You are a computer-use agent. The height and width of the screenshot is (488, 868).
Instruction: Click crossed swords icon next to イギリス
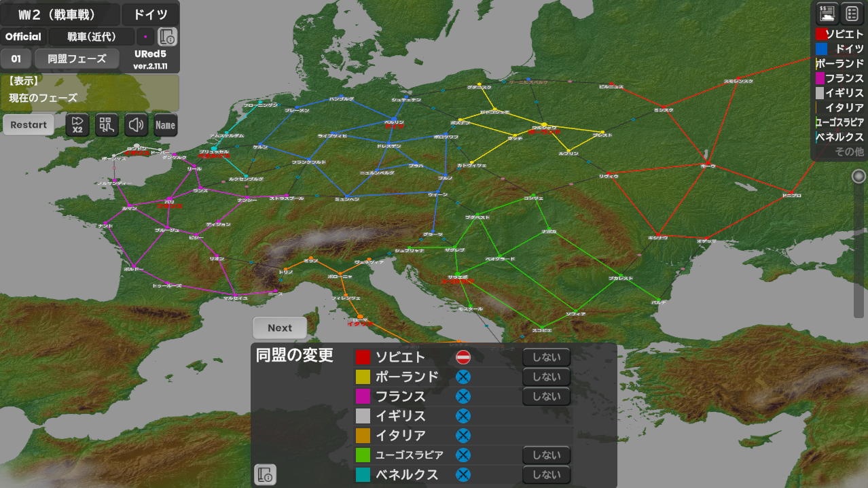click(x=463, y=416)
